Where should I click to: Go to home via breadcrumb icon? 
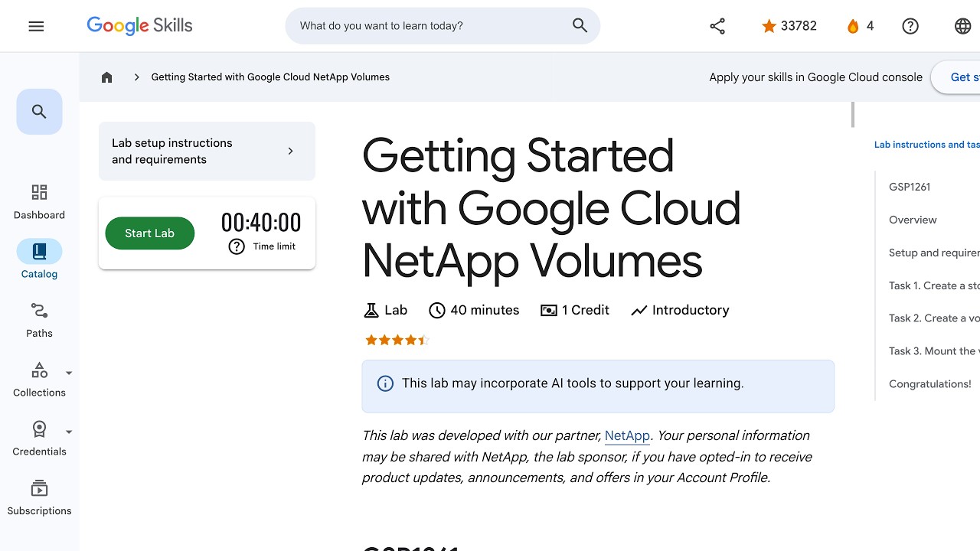107,77
